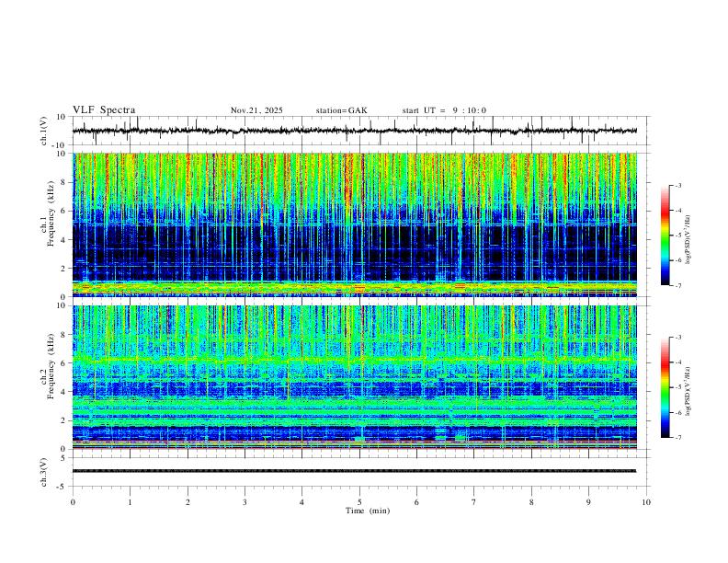Click the time-axis tick label '5'
The height and width of the screenshot is (563, 728).
click(x=359, y=502)
